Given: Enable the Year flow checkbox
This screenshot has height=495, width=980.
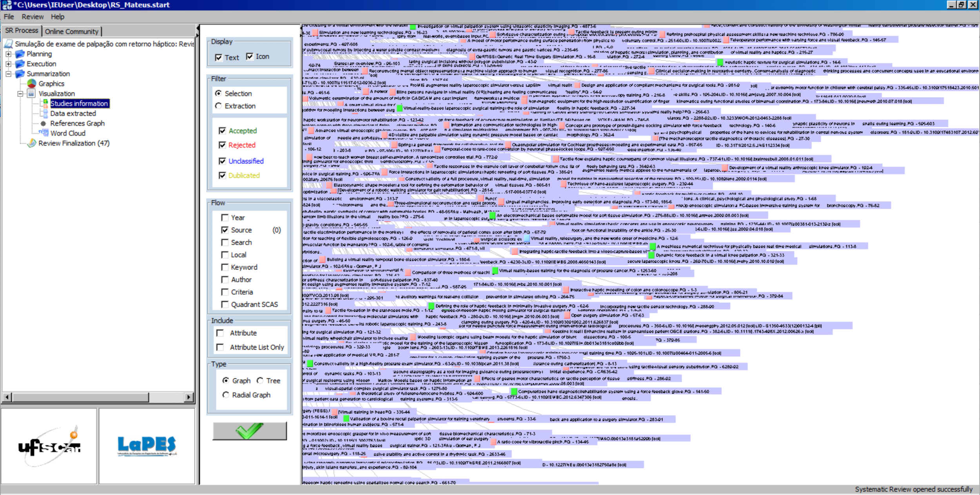Looking at the screenshot, I should click(225, 217).
